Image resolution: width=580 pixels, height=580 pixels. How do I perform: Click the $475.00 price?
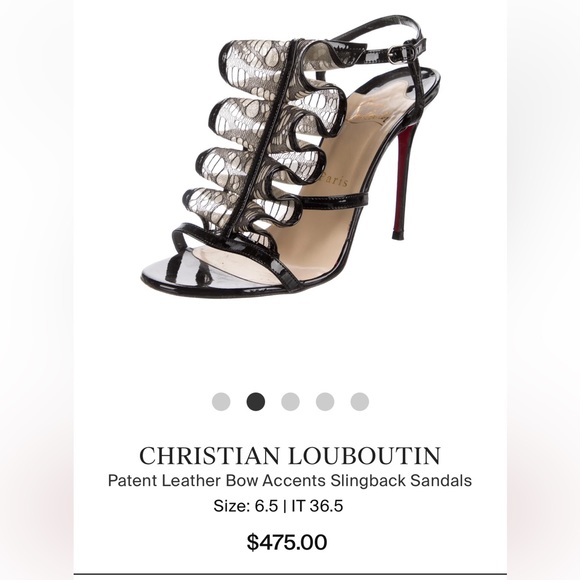pyautogui.click(x=287, y=542)
